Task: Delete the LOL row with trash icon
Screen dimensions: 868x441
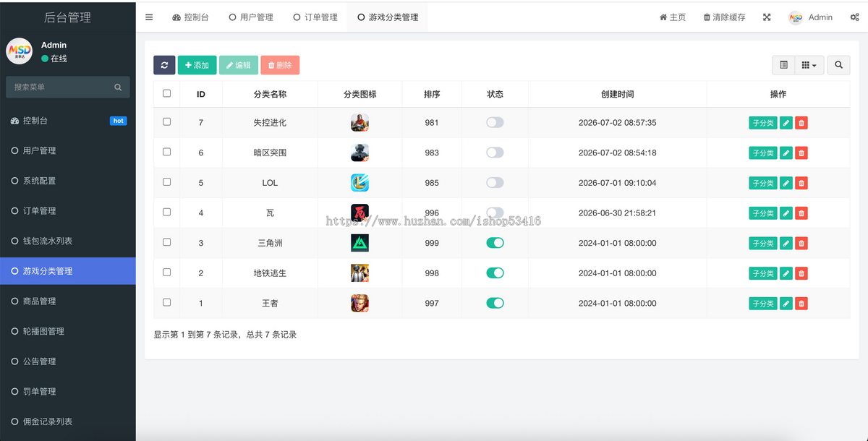Action: (x=801, y=183)
